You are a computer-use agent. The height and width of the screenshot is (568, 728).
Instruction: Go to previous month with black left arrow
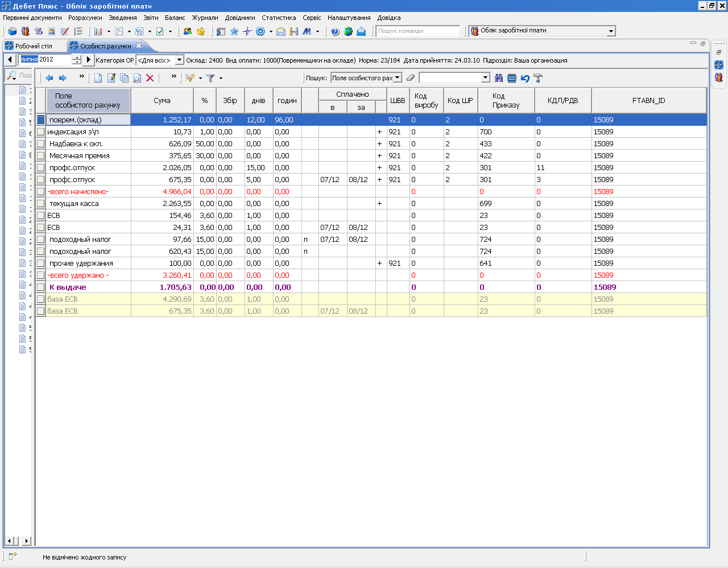10,59
